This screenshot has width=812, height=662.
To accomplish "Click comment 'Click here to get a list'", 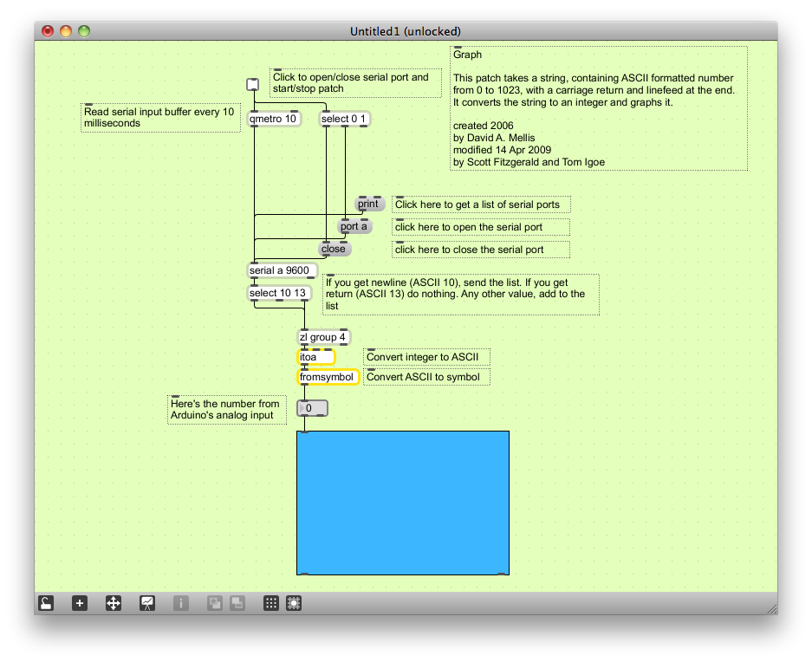I will coord(481,204).
